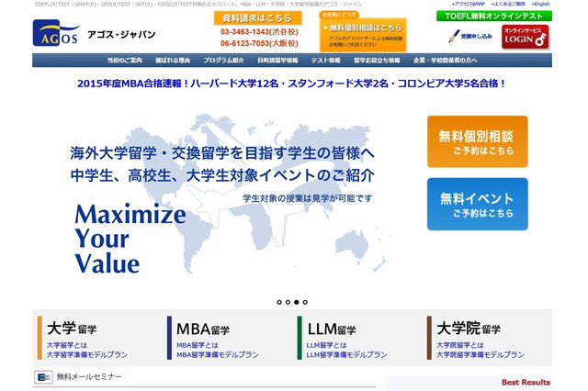Click 学生対象の授業は見学が可能です text
Screen dimensions: 588x391
click(x=307, y=198)
